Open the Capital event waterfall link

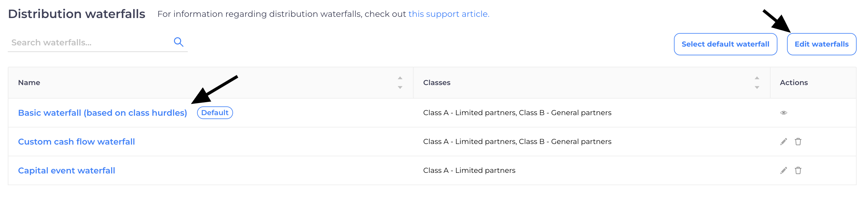click(66, 170)
